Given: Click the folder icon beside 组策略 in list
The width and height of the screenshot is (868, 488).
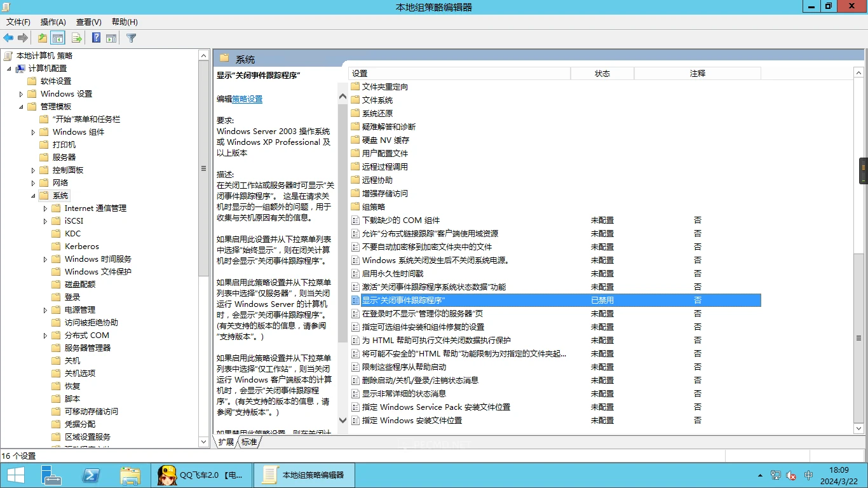Looking at the screenshot, I should pos(356,207).
